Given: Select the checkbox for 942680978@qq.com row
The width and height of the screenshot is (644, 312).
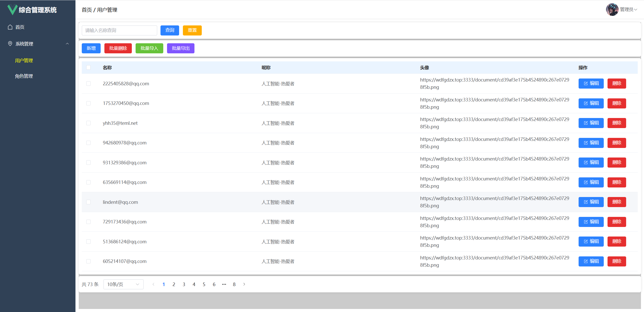Looking at the screenshot, I should point(88,143).
